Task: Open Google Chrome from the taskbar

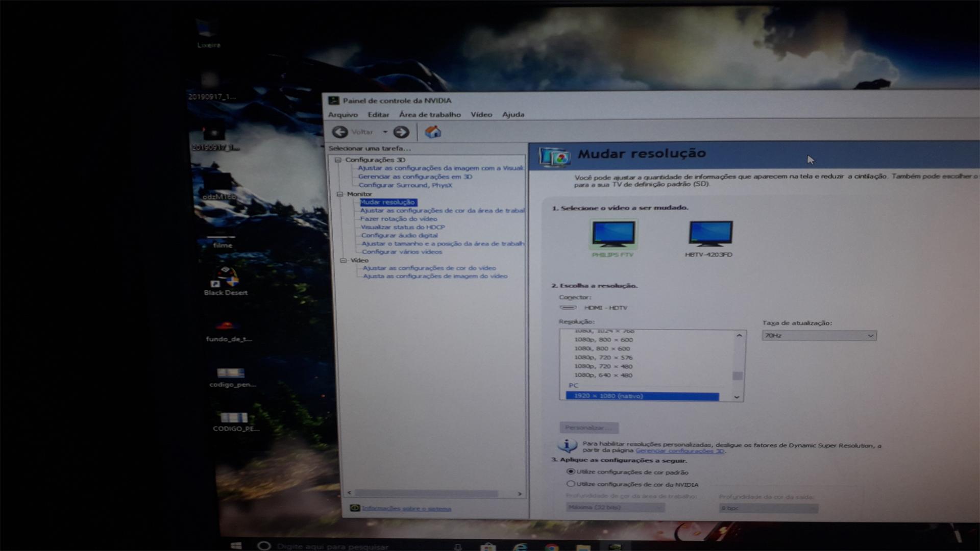Action: (551, 547)
